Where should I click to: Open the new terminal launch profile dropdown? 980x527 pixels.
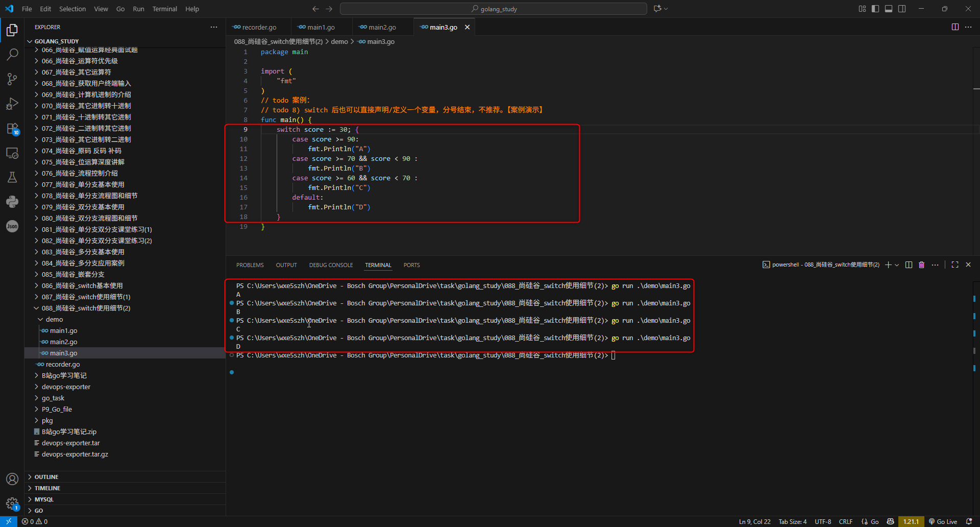coord(897,265)
